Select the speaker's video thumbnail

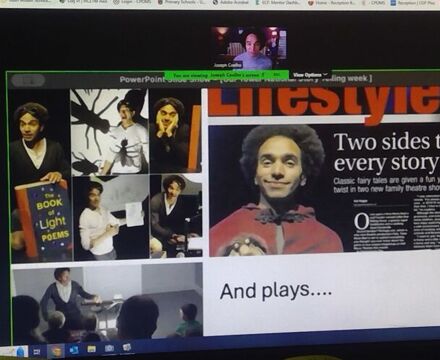(x=249, y=48)
